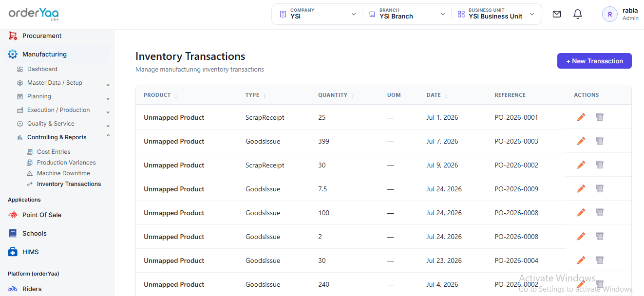This screenshot has height=296, width=644.
Task: Open the Company YSI dropdown
Action: click(x=318, y=14)
